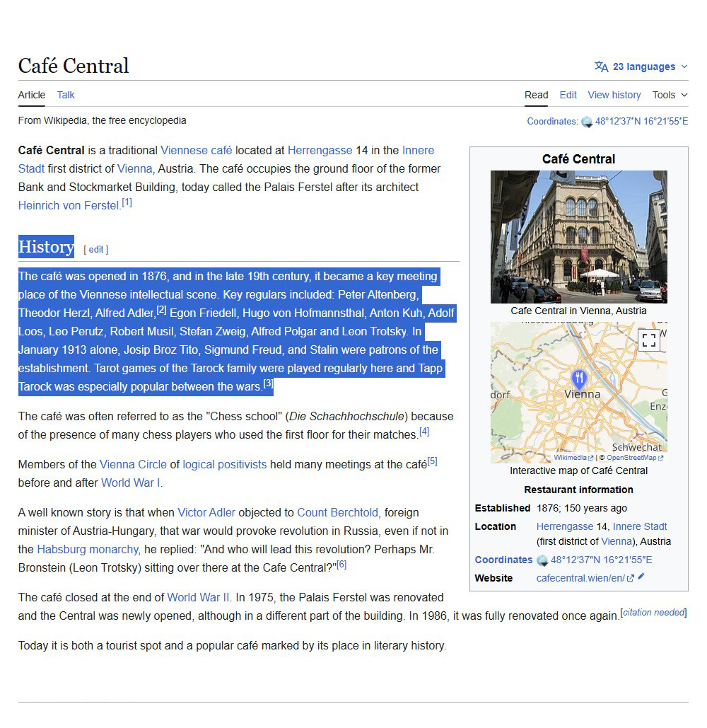Click the interactive map of Vienna
This screenshot has height=728, width=707.
(578, 393)
